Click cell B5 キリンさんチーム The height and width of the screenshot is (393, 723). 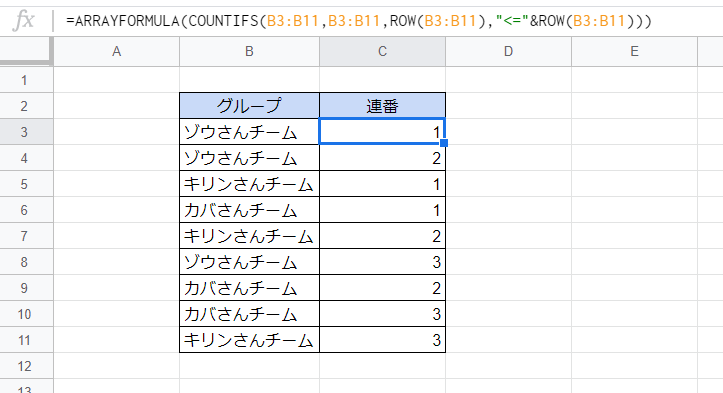click(x=249, y=184)
